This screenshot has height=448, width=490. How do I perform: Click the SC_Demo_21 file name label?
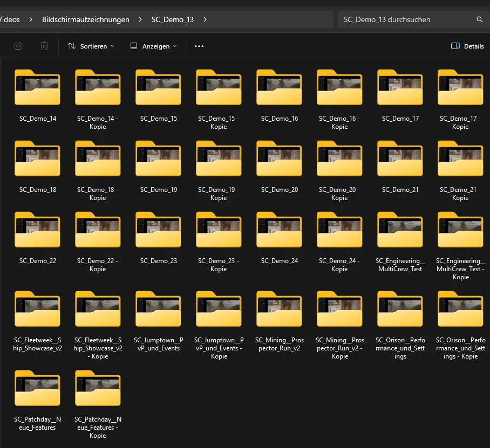pos(400,190)
